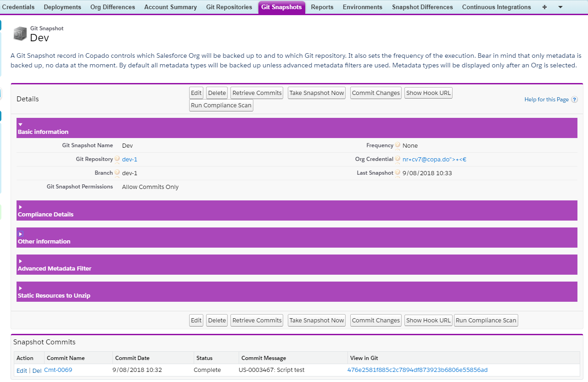Go to the Continuous Integrations tab
588x382 pixels.
click(x=497, y=7)
